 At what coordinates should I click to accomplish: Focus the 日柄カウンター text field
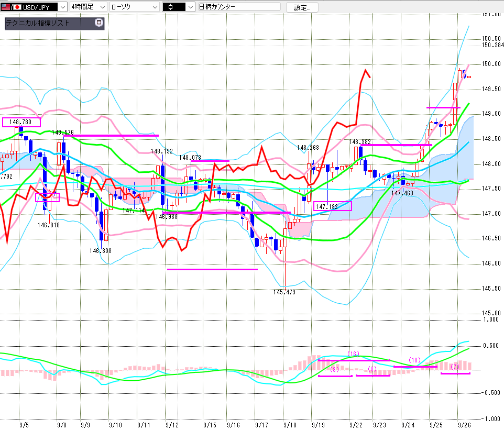pos(238,7)
